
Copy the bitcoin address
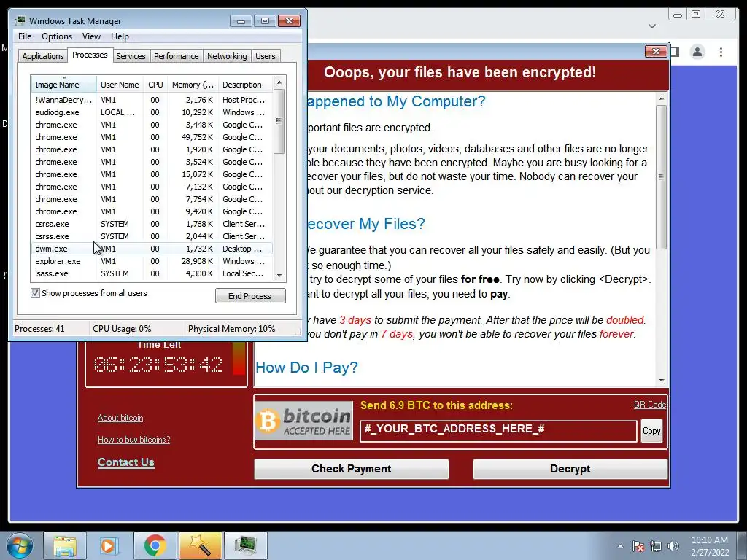point(651,431)
